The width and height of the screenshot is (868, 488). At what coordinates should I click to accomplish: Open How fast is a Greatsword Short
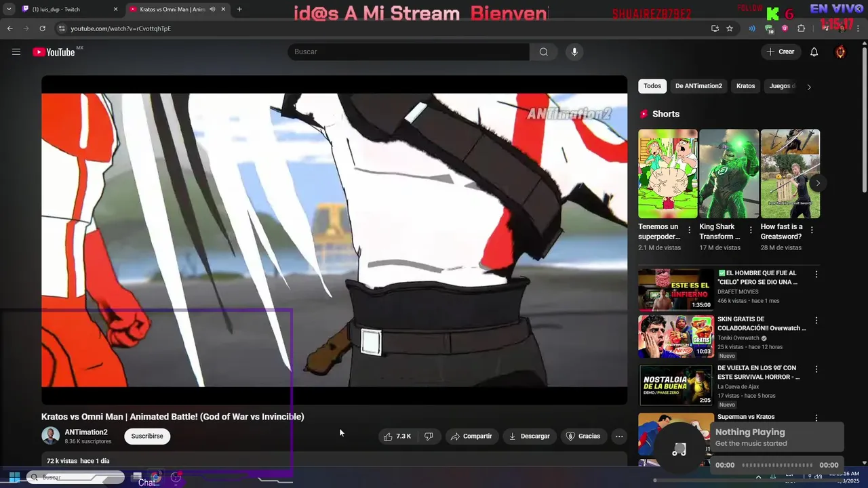790,174
